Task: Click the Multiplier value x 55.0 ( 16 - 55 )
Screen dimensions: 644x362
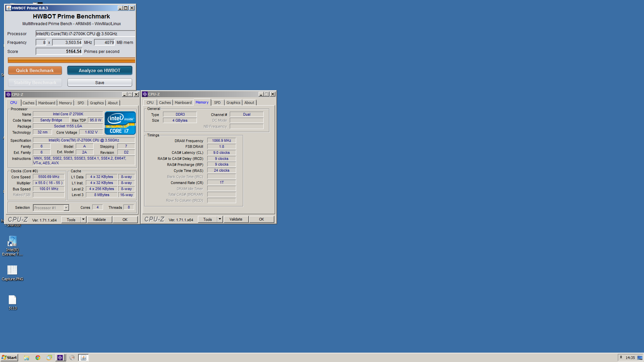Action: point(49,183)
